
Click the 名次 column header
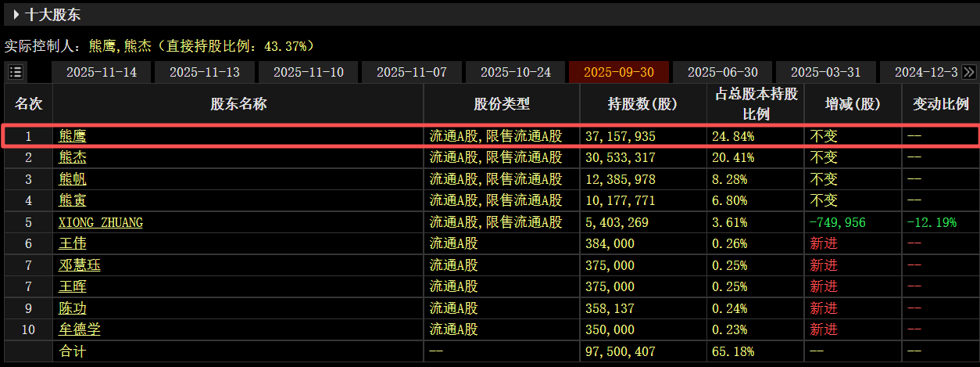tap(29, 104)
